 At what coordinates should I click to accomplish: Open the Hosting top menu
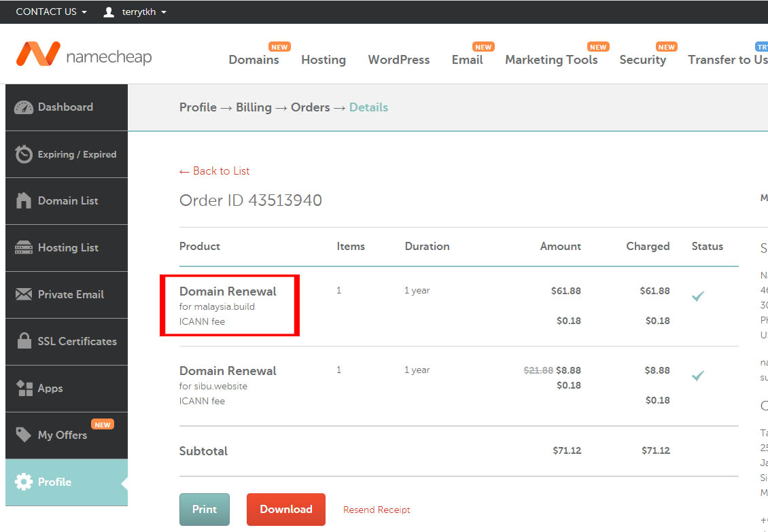click(324, 60)
